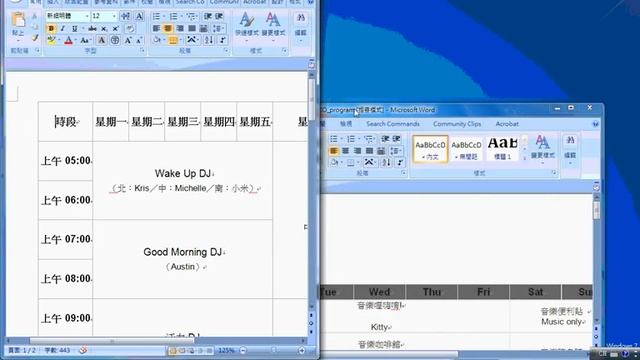
Task: Open Paragraph dialog launcher in left window
Action: tap(226, 51)
